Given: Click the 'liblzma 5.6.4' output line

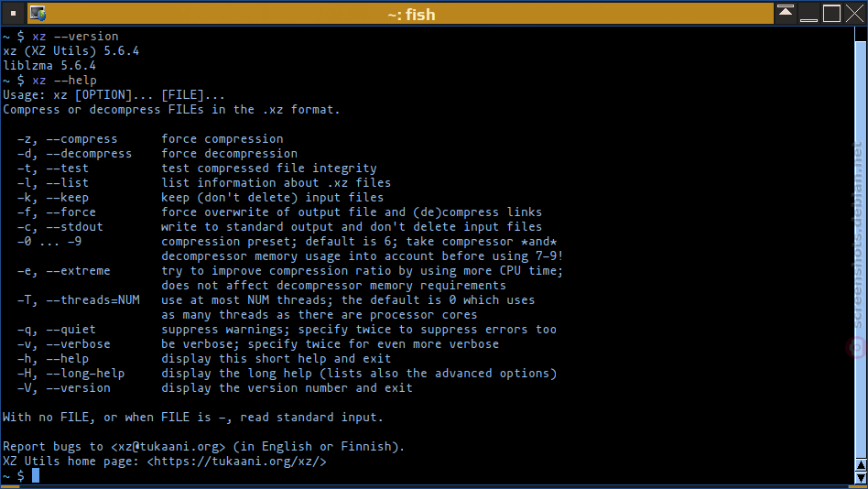Looking at the screenshot, I should (49, 65).
